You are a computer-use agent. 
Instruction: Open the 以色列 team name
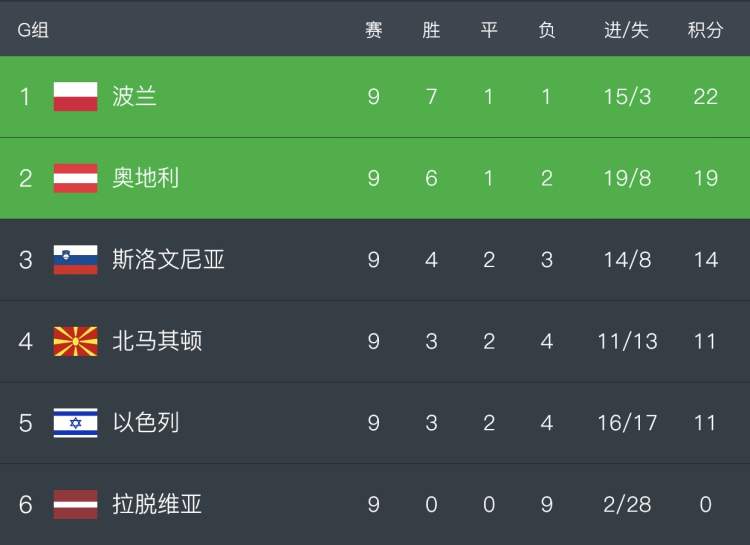146,423
